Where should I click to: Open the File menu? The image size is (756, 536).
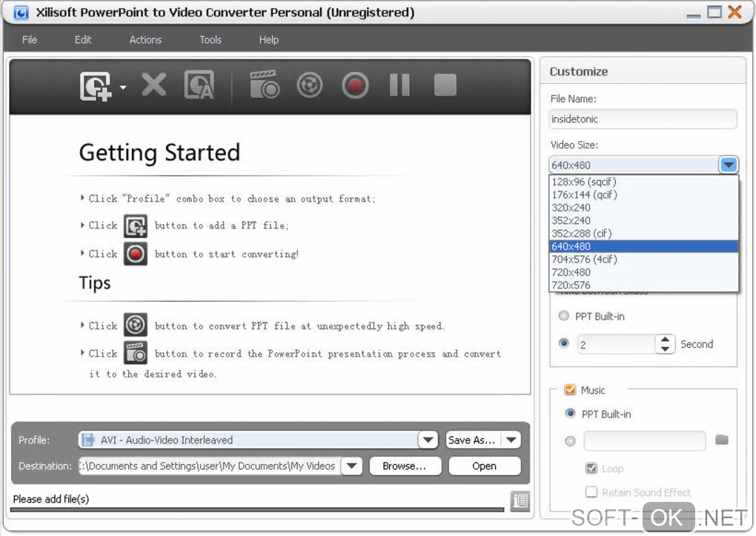coord(30,39)
